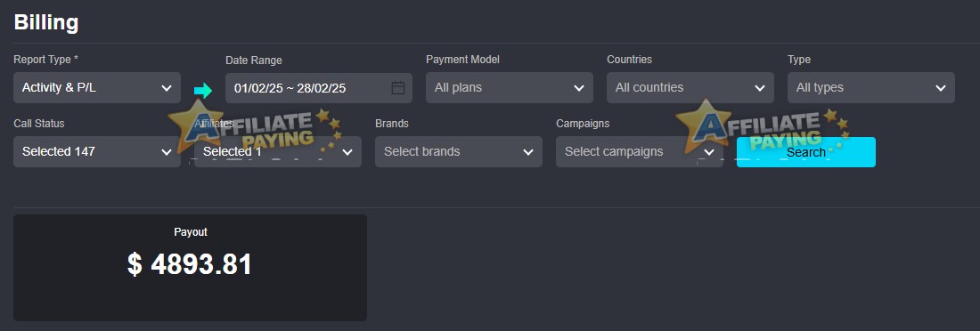Open the Select campaigns dropdown
This screenshot has width=980, height=331.
point(640,152)
